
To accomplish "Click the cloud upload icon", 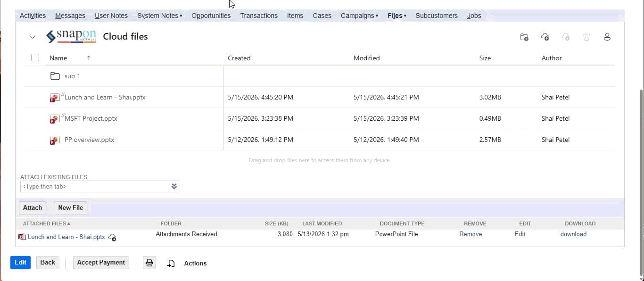I will click(545, 37).
